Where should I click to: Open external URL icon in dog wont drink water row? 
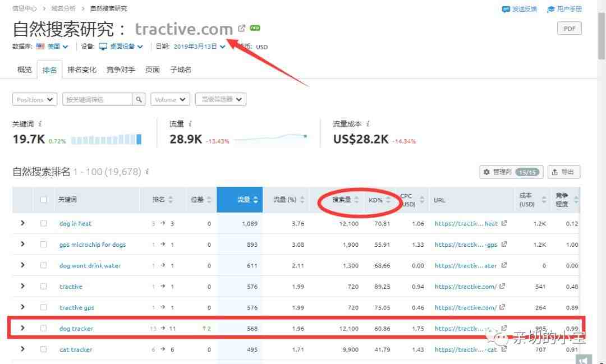coord(504,265)
